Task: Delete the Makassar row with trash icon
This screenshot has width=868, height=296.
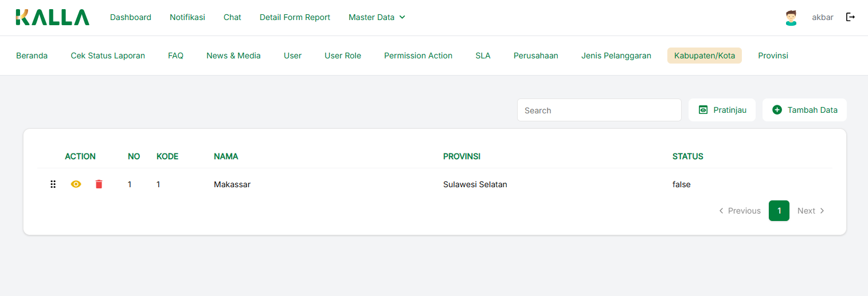Action: (99, 184)
